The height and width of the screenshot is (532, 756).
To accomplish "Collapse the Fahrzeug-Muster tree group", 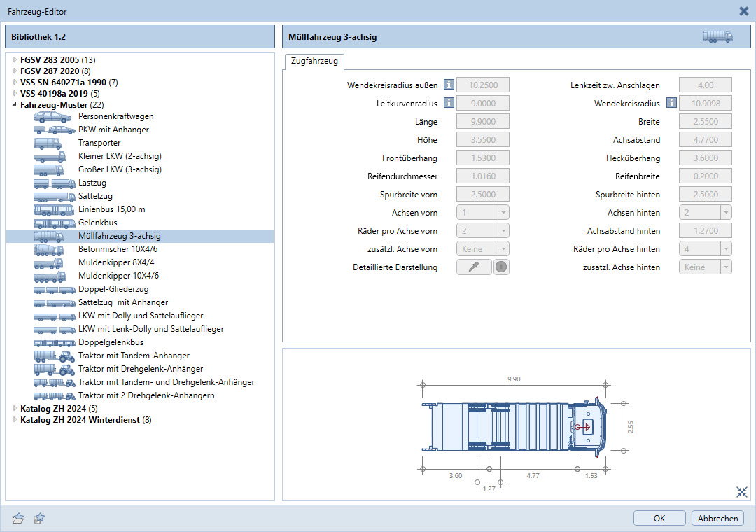I will tap(15, 105).
